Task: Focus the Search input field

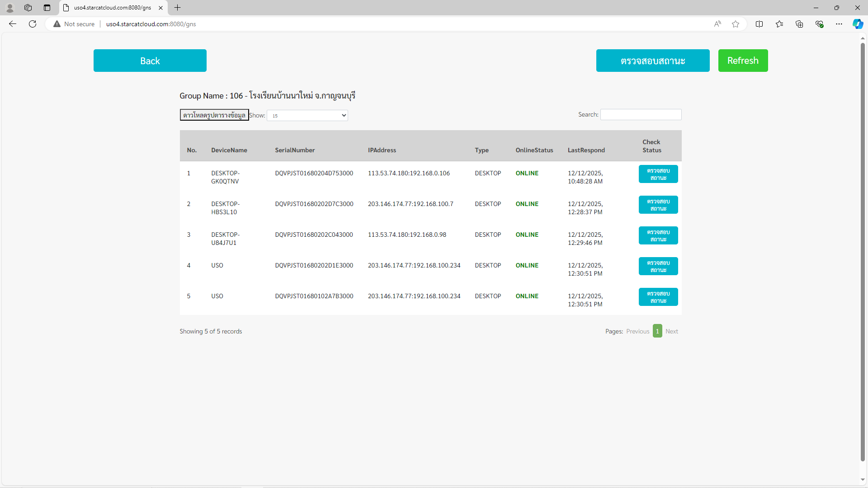Action: 641,115
